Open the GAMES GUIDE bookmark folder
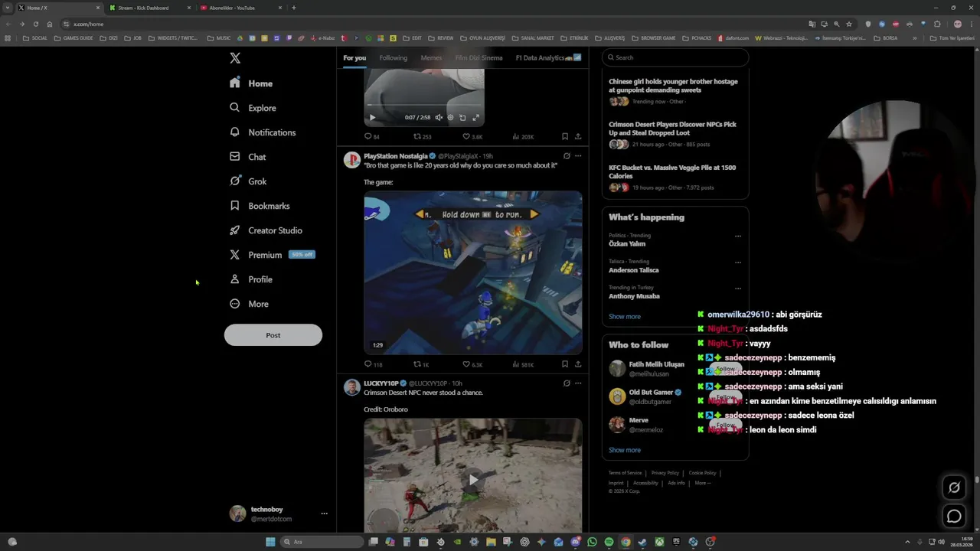The width and height of the screenshot is (980, 551). click(73, 38)
